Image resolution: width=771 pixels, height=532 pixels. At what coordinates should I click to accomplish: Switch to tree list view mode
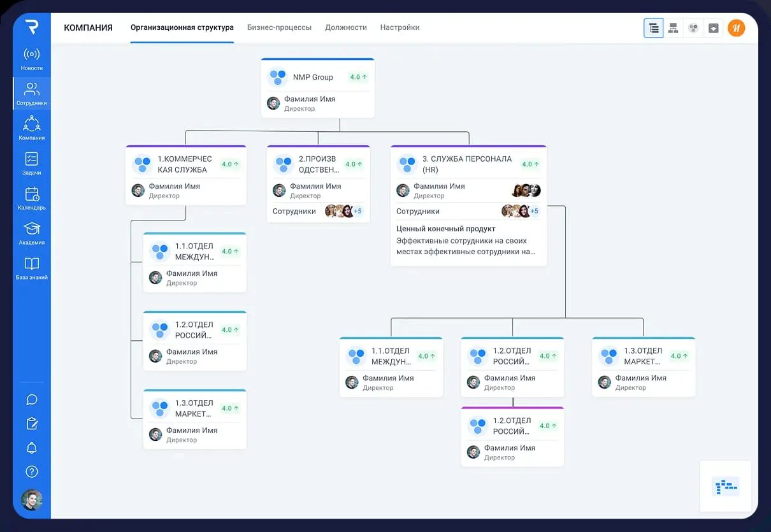pyautogui.click(x=653, y=28)
